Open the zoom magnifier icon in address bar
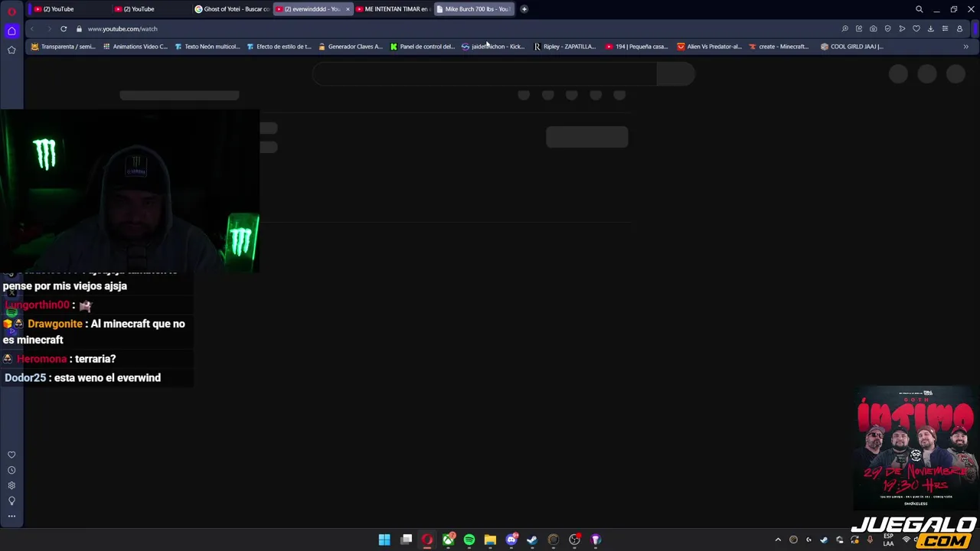980x551 pixels. (x=844, y=29)
